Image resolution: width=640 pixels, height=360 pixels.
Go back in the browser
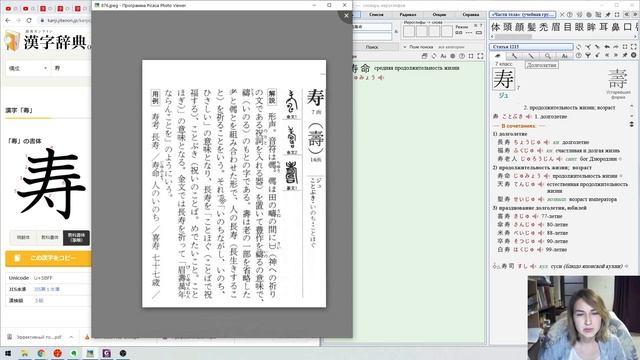8,20
